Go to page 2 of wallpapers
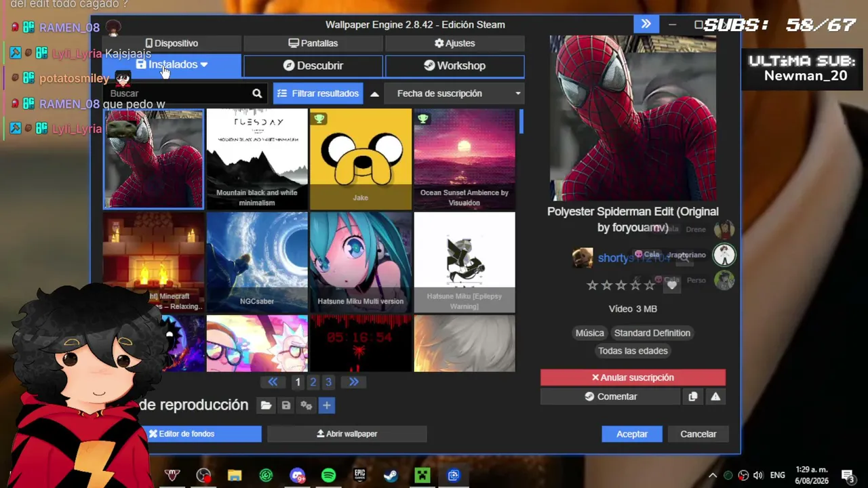 pos(313,382)
